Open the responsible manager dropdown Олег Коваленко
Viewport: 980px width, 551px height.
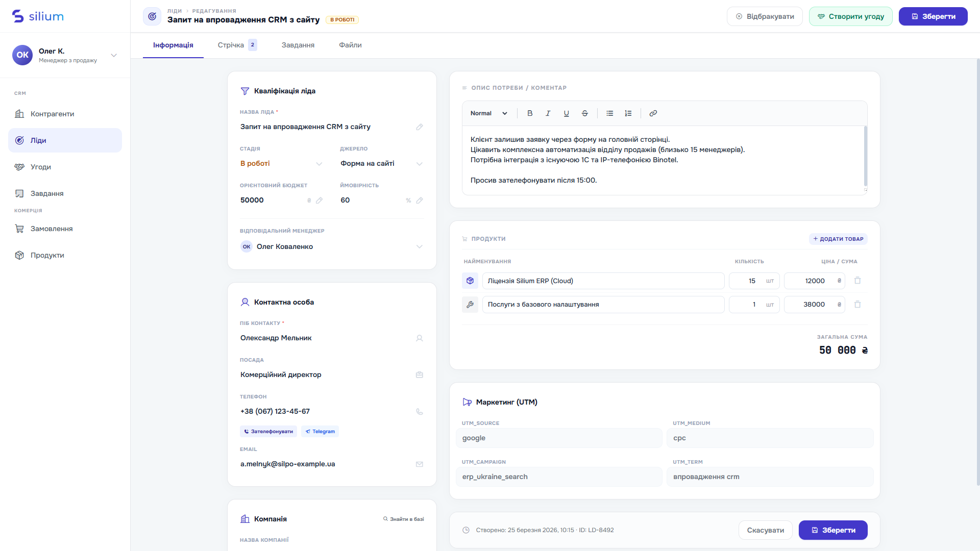click(x=332, y=247)
